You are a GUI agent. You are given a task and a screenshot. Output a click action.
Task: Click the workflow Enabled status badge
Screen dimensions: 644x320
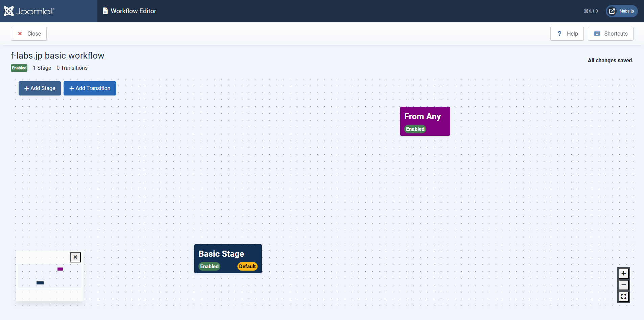click(x=19, y=68)
